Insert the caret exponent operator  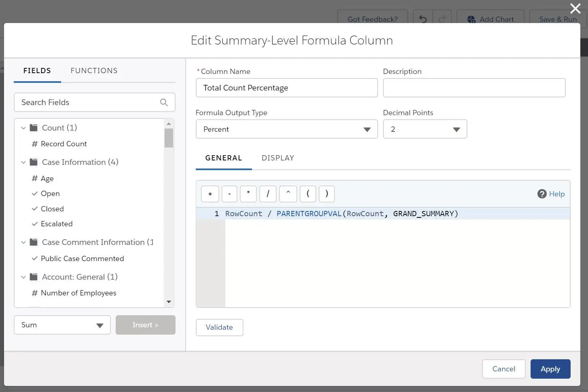coord(288,194)
